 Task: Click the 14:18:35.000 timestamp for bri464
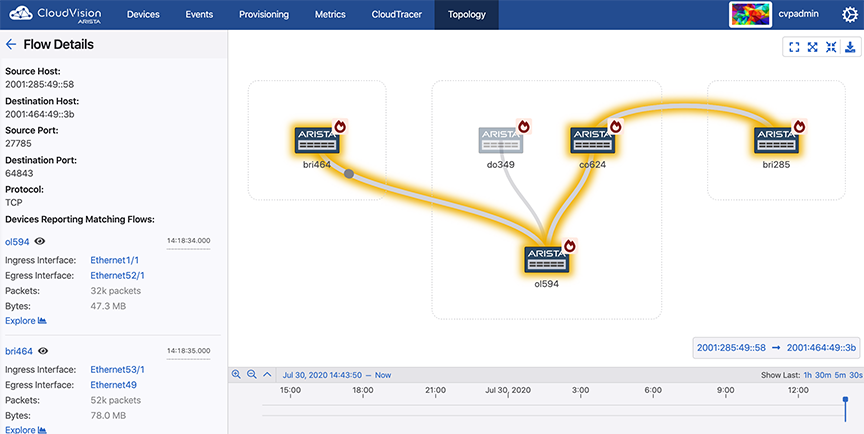pyautogui.click(x=188, y=350)
